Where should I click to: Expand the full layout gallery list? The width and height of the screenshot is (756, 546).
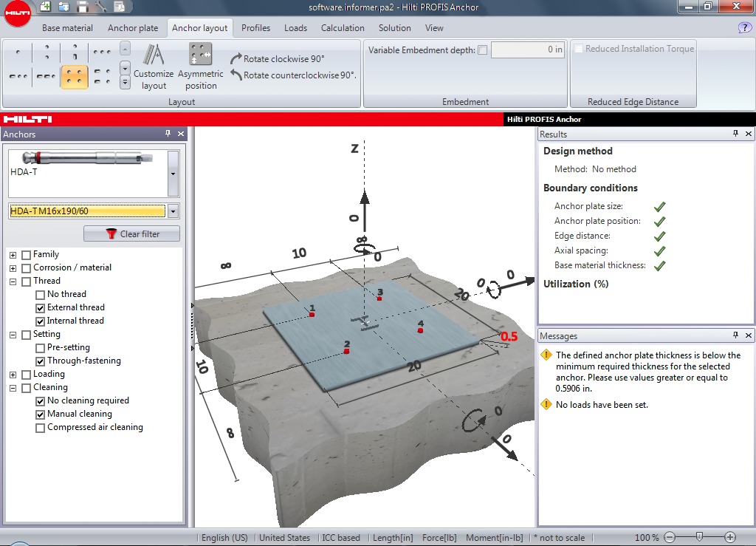pyautogui.click(x=125, y=83)
